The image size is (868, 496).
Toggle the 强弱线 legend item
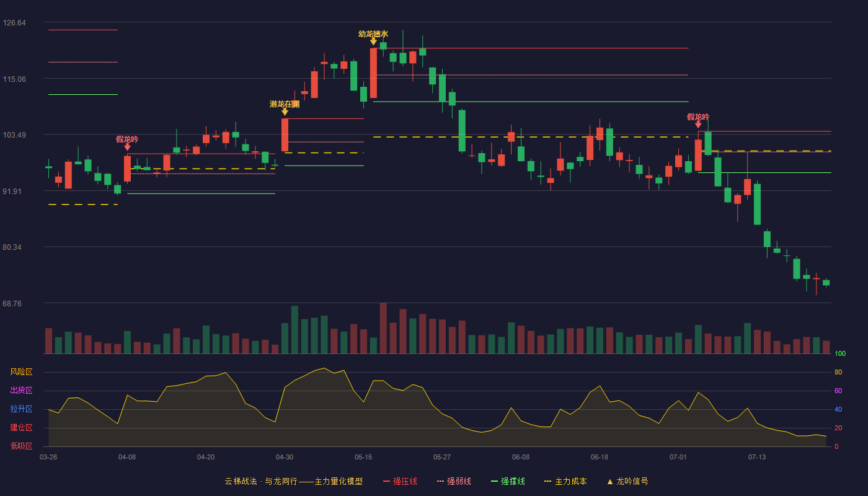click(x=454, y=481)
